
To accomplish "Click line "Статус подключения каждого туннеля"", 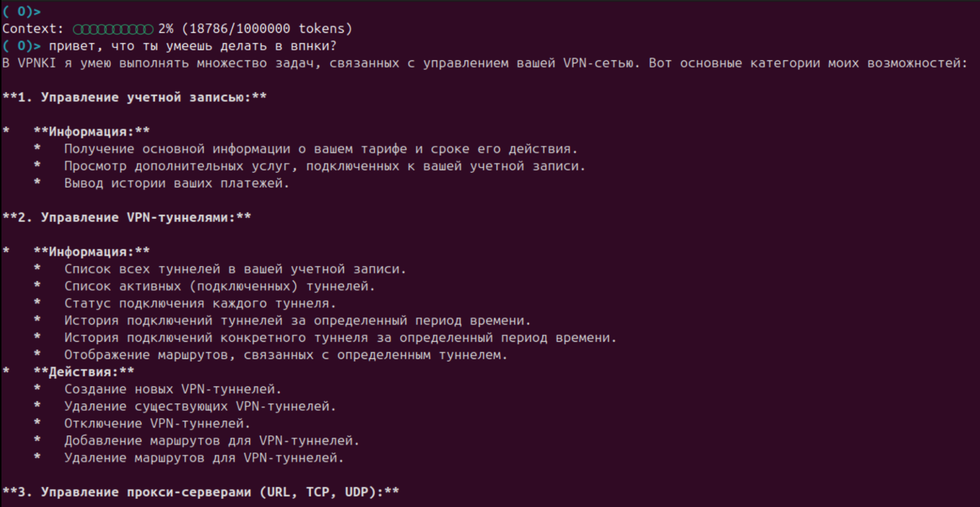I will [x=200, y=304].
